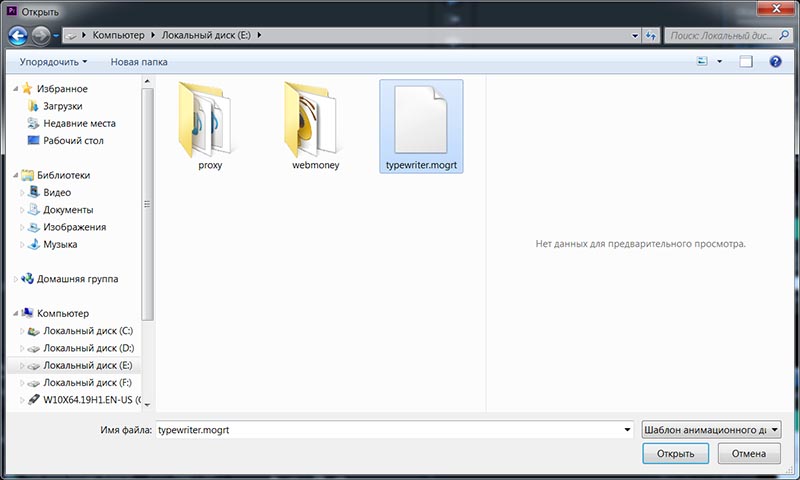Collapse the Библиотеки tree group

[x=15, y=175]
